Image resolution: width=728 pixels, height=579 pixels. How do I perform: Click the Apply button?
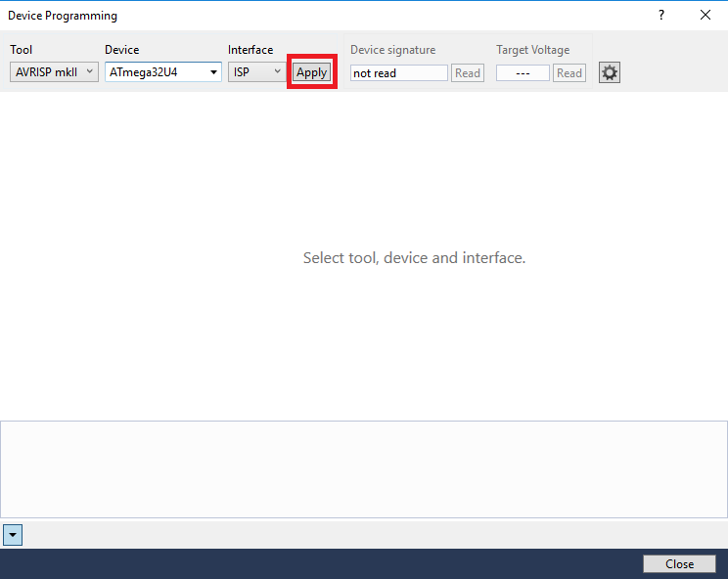[311, 72]
